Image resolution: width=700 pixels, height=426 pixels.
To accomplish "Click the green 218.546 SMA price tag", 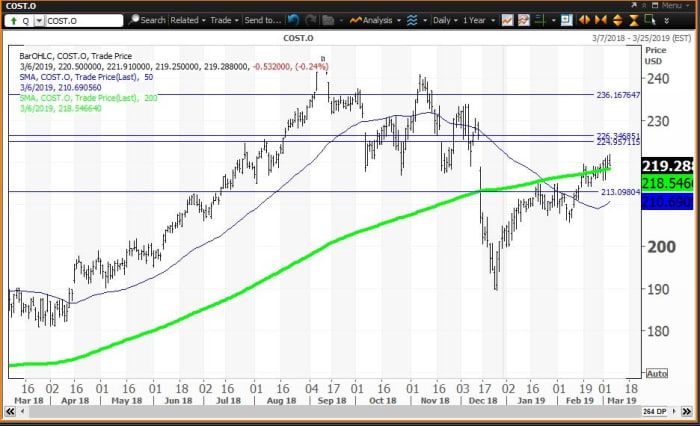I will point(667,183).
